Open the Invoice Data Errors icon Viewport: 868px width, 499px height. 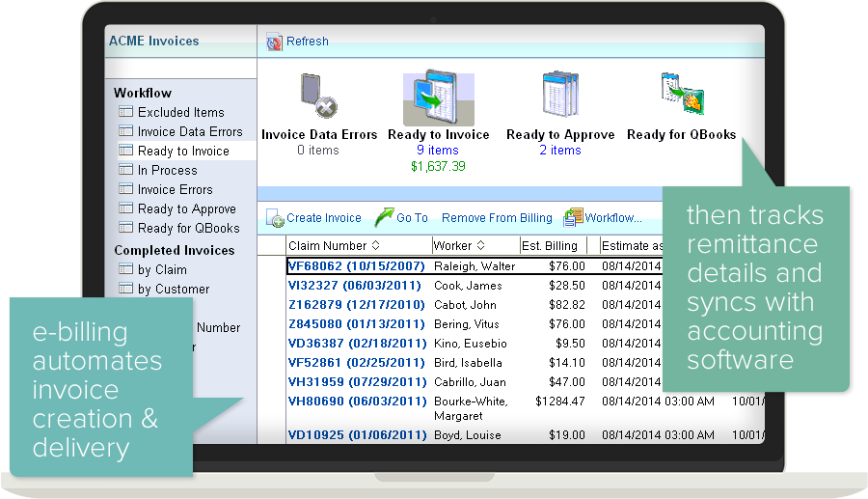318,97
